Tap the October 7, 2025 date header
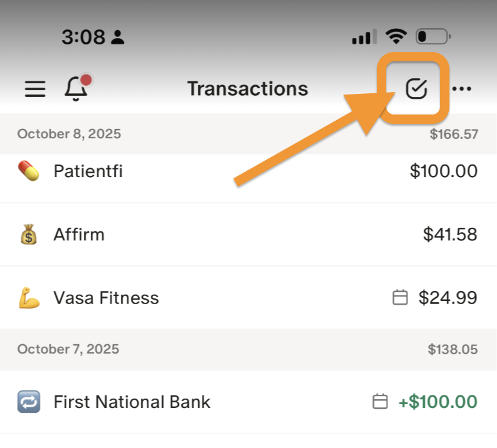The height and width of the screenshot is (448, 497). pyautogui.click(x=68, y=349)
